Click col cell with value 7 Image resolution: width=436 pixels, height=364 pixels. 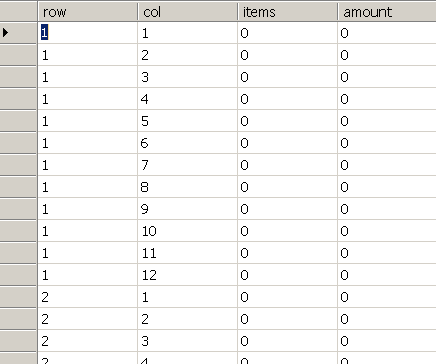187,165
